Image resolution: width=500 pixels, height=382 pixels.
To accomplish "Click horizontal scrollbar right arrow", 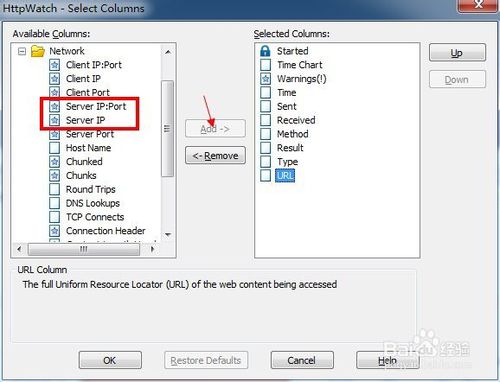I will pyautogui.click(x=153, y=249).
